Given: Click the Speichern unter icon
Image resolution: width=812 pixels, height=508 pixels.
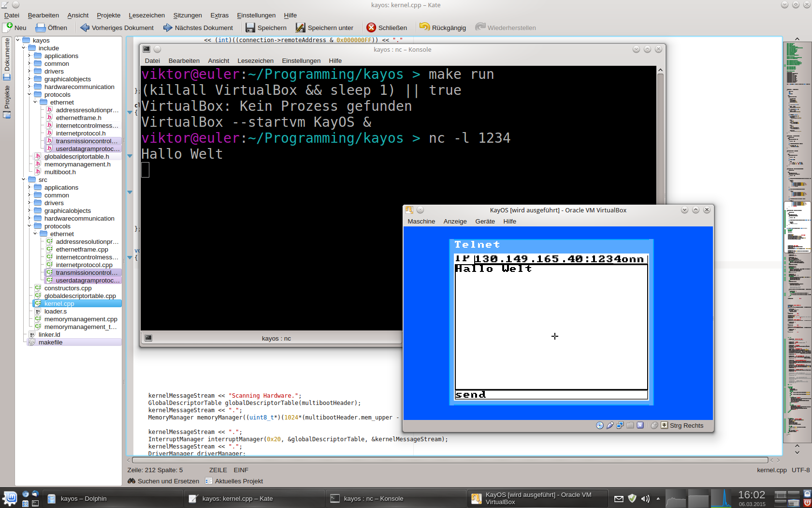Looking at the screenshot, I should point(301,28).
